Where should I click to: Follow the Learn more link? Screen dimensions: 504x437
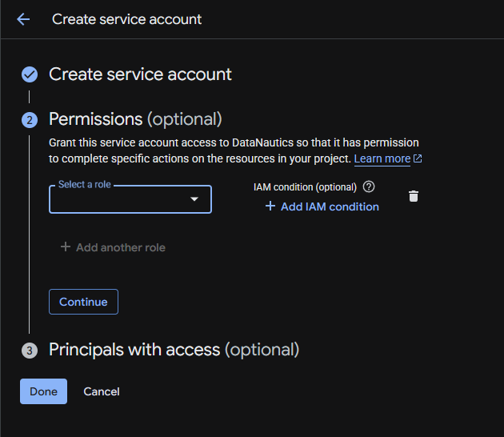(x=382, y=159)
